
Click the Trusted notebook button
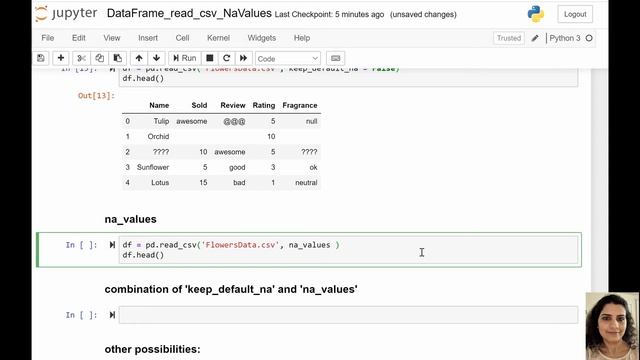click(509, 38)
